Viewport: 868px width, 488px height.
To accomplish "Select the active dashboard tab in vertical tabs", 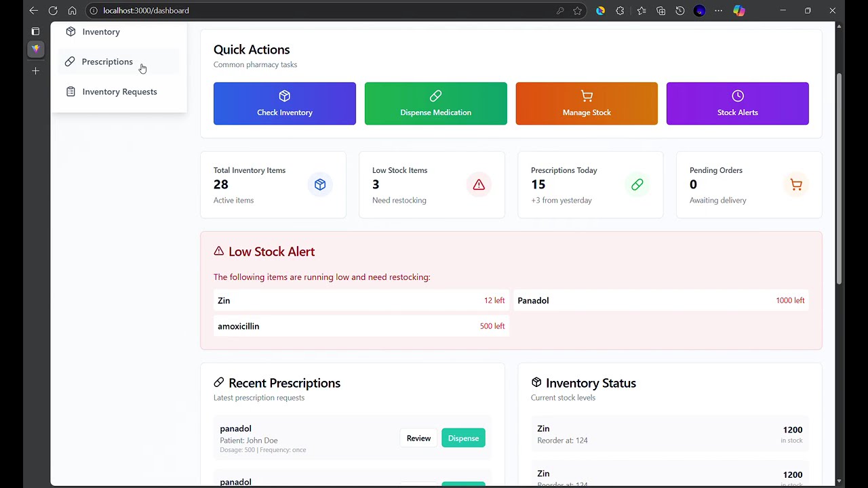I will (36, 49).
